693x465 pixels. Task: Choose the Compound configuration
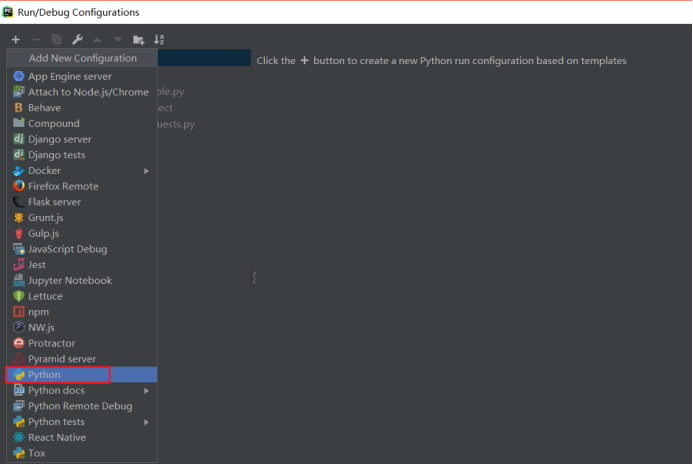click(x=82, y=123)
